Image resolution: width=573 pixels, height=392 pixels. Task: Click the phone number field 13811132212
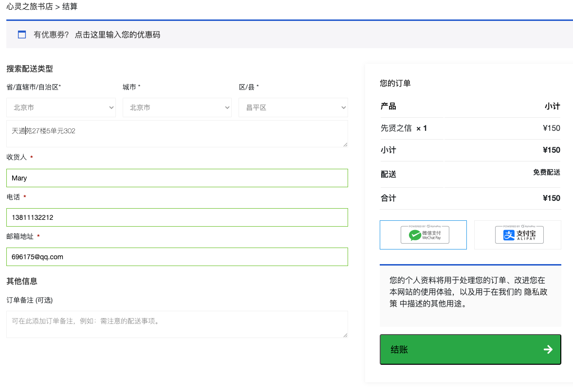pos(177,217)
